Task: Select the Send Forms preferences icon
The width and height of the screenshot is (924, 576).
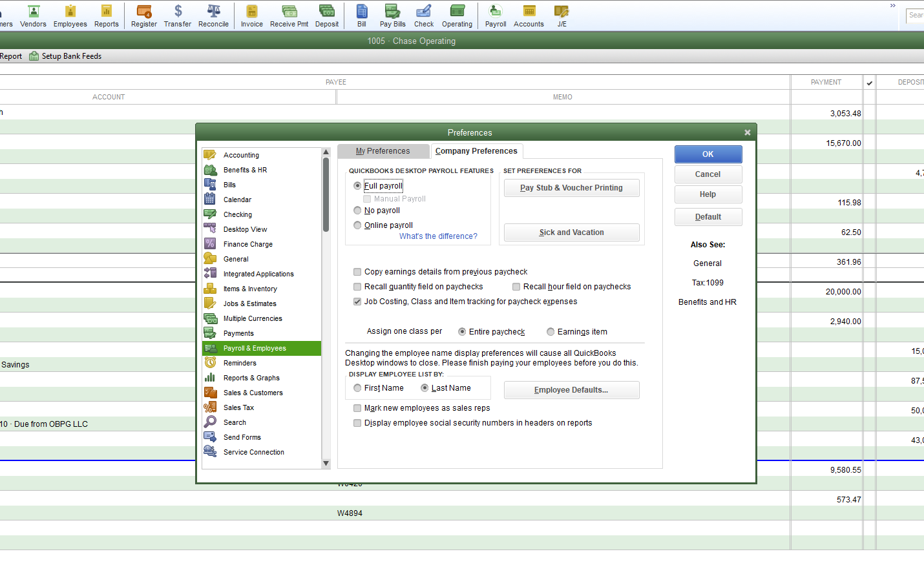Action: [210, 437]
